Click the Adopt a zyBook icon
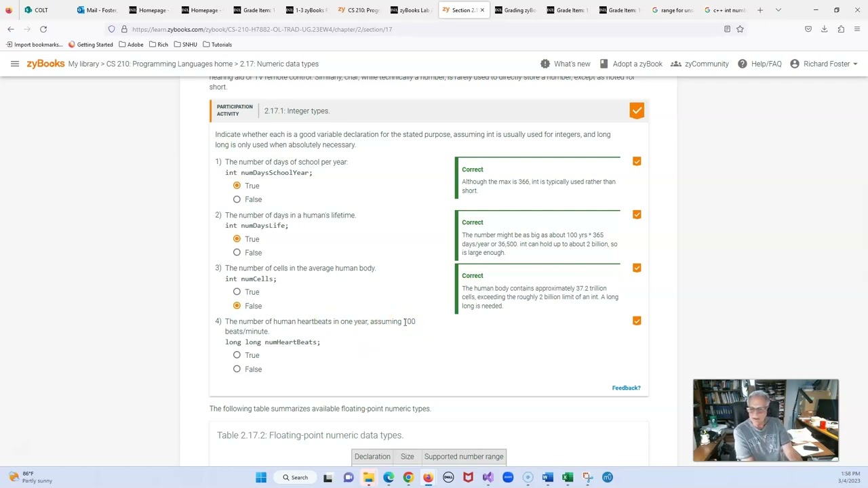Viewport: 868px width, 488px height. 604,64
